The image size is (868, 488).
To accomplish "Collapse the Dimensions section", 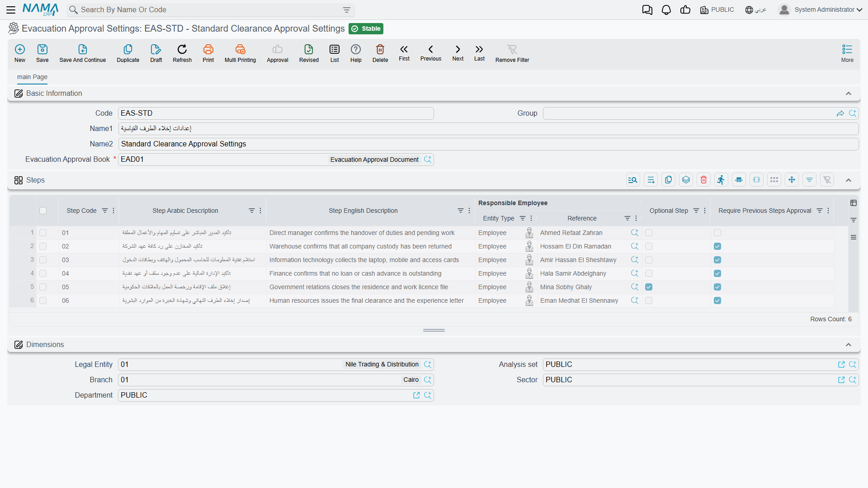I will 849,345.
